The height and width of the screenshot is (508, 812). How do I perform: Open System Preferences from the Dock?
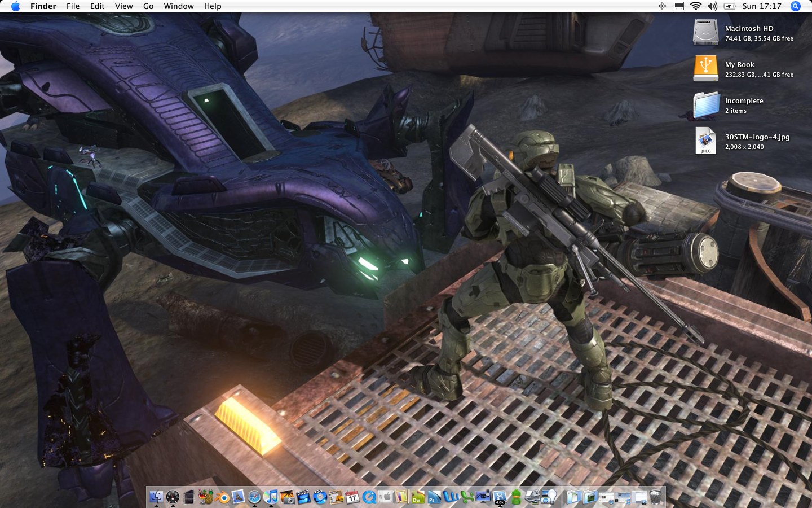(385, 497)
